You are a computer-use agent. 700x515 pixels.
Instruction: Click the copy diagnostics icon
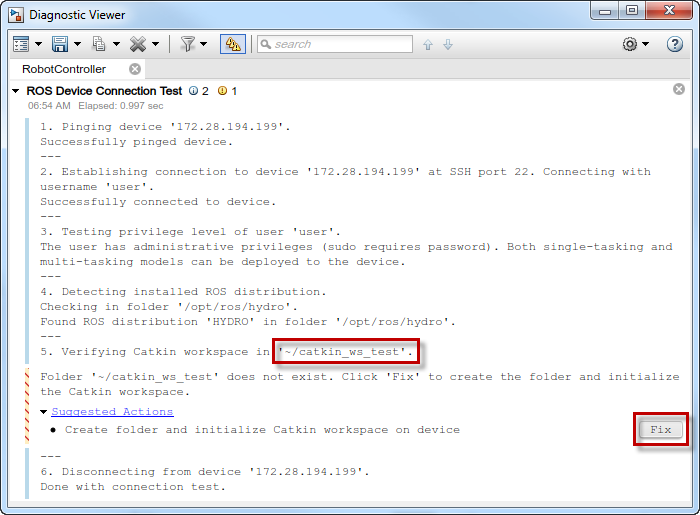[99, 44]
